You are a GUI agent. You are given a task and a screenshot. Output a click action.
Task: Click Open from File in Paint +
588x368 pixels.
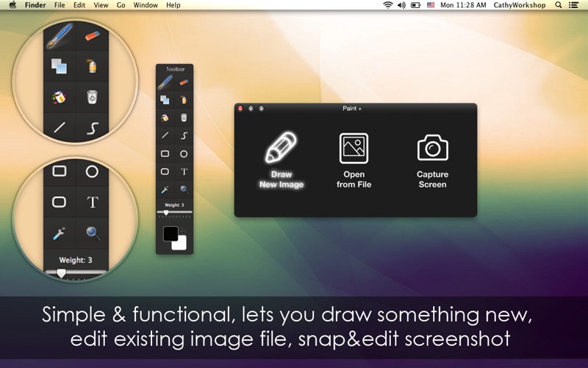point(354,160)
